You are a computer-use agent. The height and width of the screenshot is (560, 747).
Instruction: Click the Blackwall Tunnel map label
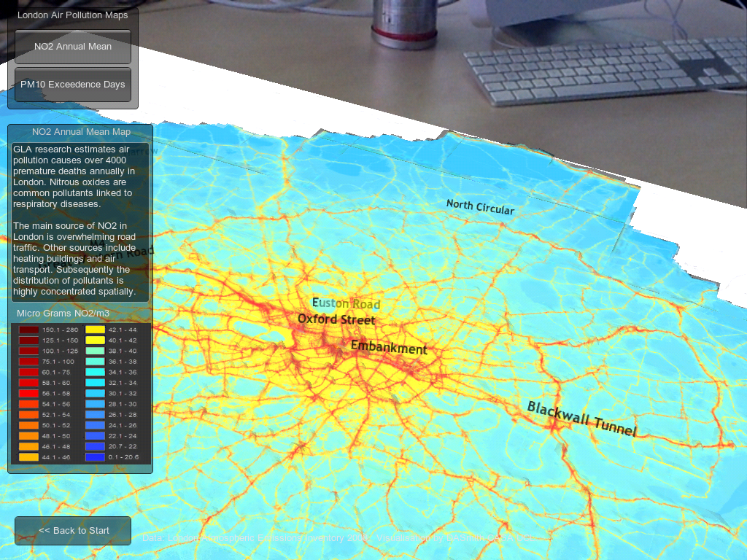point(582,419)
